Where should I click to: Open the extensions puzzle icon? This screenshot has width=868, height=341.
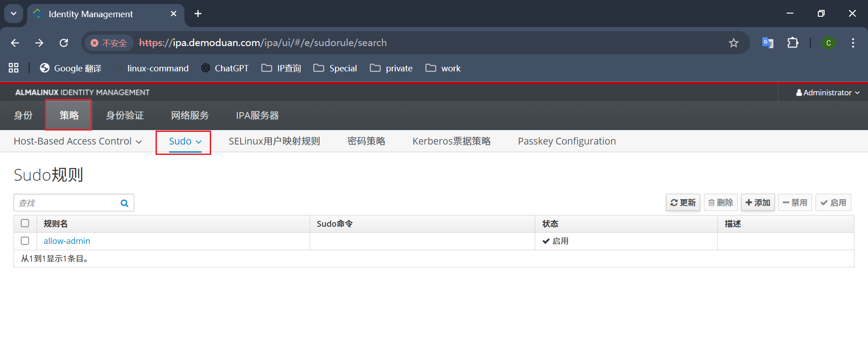pyautogui.click(x=793, y=43)
